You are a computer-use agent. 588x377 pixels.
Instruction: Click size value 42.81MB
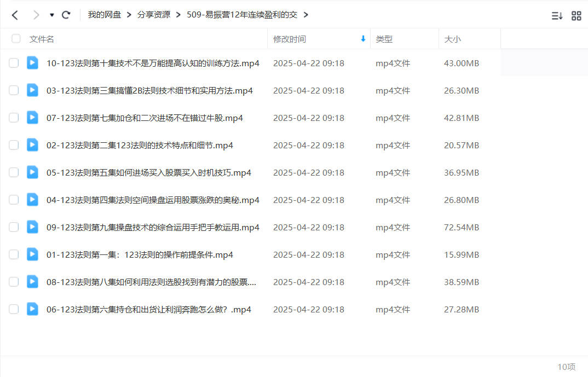click(462, 118)
